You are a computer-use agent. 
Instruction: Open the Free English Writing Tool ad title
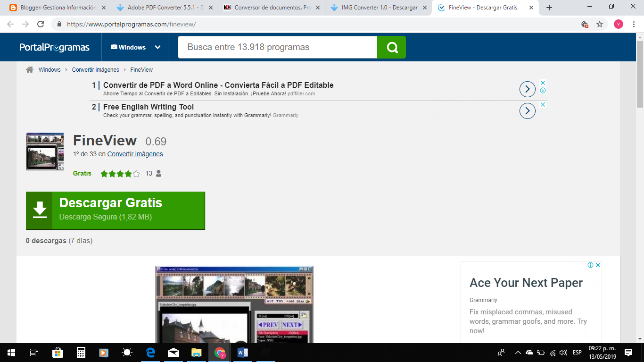149,107
